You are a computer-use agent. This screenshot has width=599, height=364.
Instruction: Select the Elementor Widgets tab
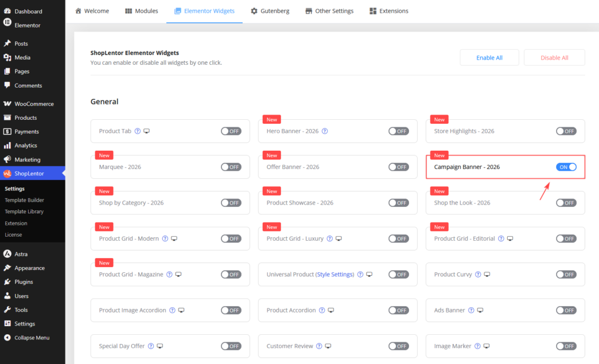[x=204, y=11]
